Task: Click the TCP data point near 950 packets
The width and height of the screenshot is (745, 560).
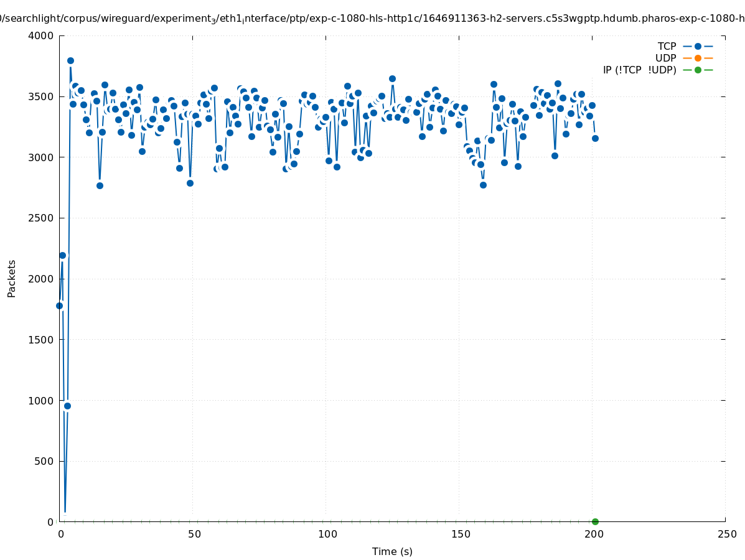Action: (x=67, y=406)
